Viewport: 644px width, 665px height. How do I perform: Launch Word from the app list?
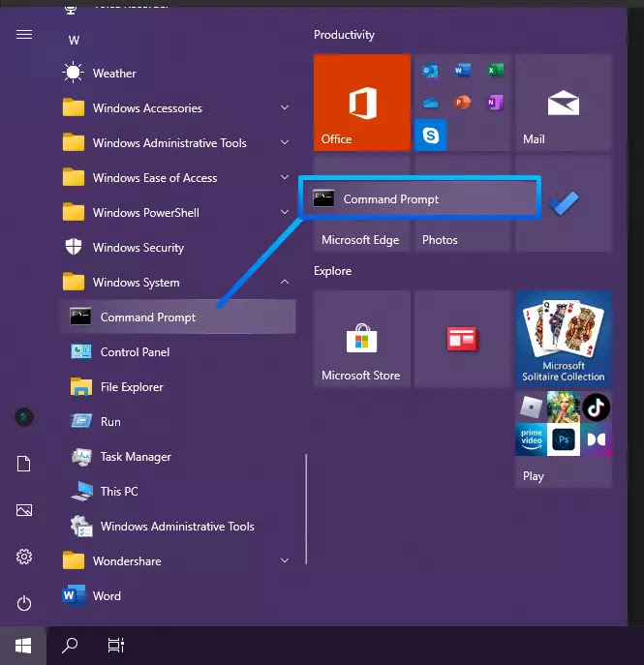(x=177, y=595)
